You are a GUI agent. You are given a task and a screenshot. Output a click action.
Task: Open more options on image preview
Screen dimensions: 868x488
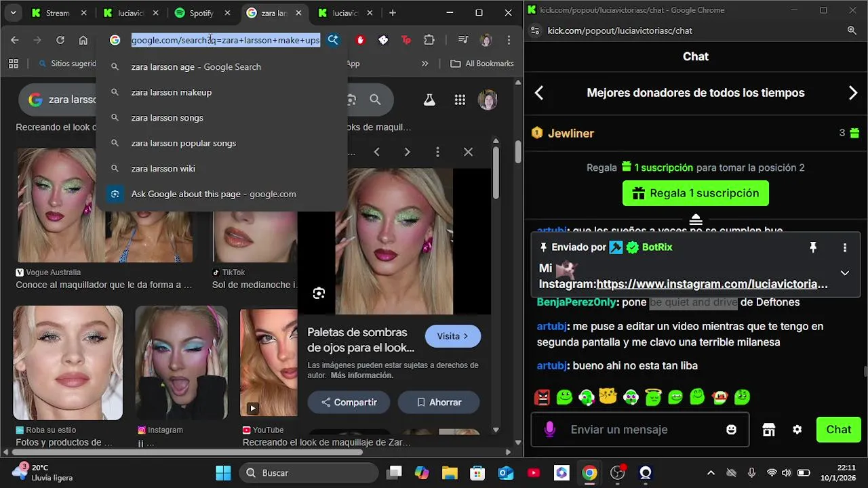click(x=437, y=152)
